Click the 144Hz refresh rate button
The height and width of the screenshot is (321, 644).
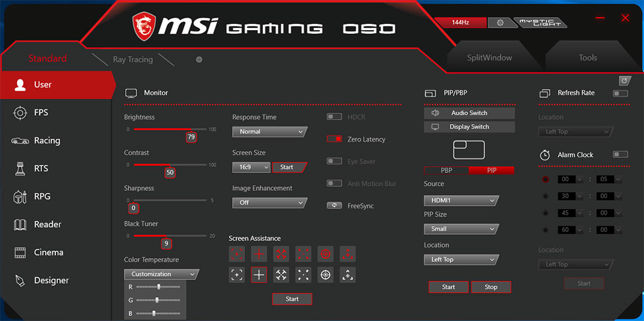click(460, 23)
